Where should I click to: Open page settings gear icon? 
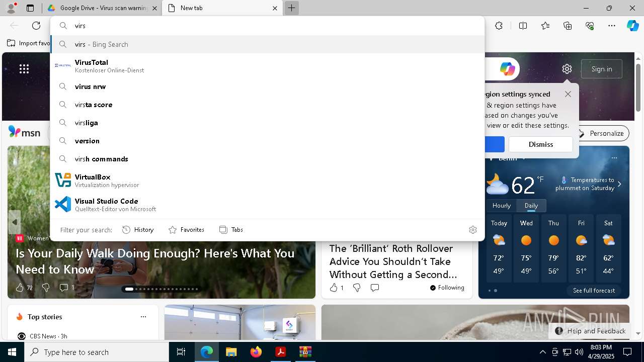point(567,69)
